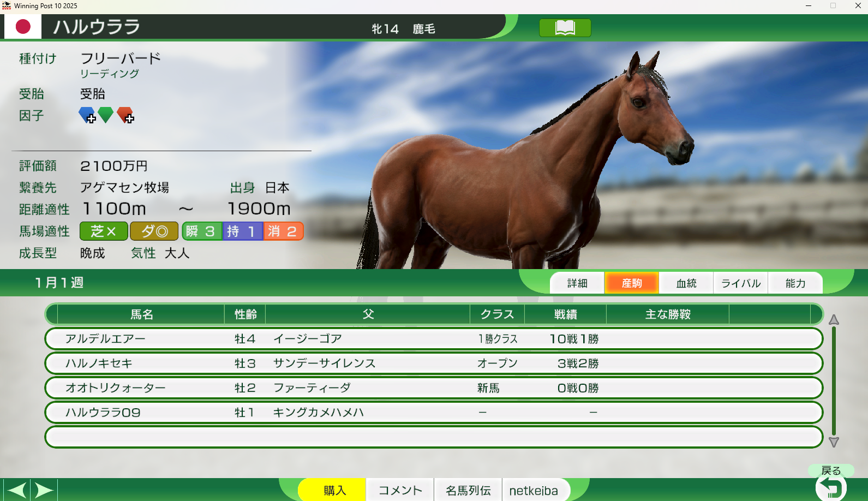Click the 新馬 class cell
This screenshot has height=501, width=868.
[488, 388]
